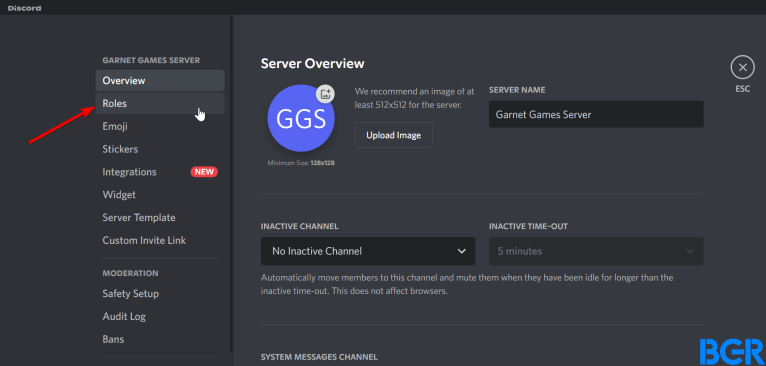Open Integrations settings

click(x=160, y=172)
